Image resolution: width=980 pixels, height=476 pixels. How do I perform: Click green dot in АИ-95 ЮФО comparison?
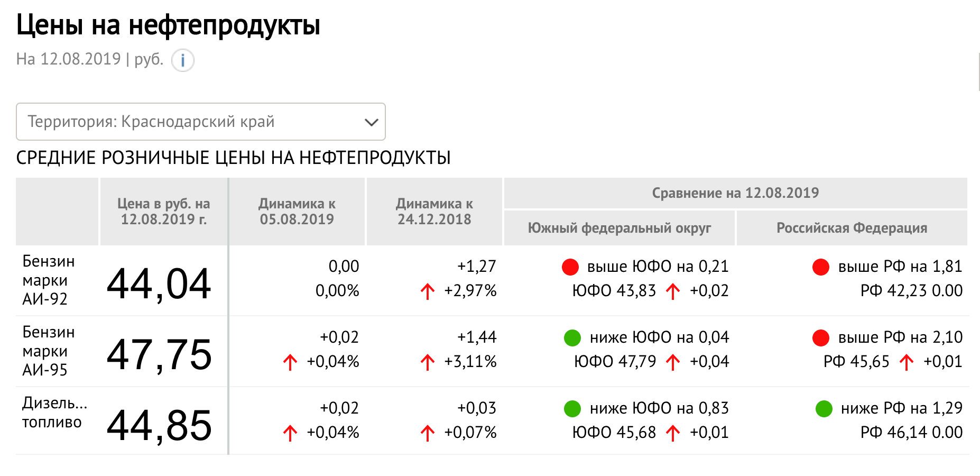click(x=572, y=338)
